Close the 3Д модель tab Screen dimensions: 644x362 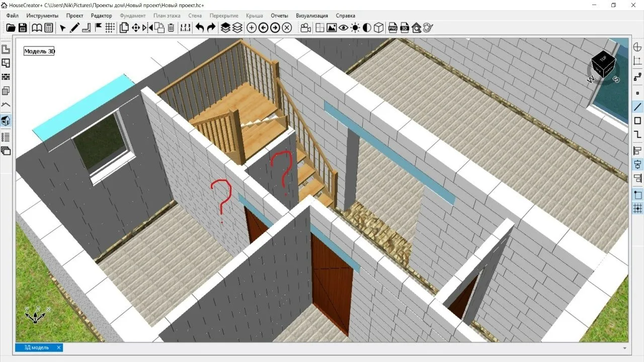click(58, 347)
